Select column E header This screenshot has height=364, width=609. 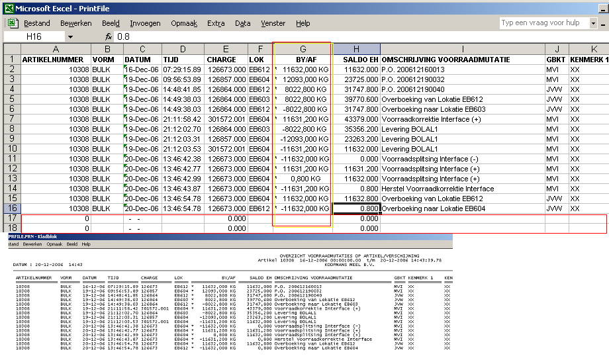226,49
